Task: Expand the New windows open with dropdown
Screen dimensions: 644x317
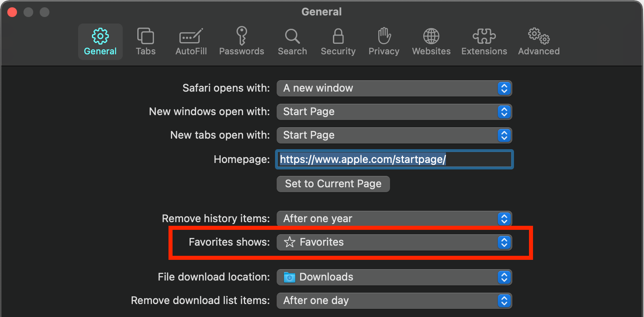Action: pyautogui.click(x=394, y=112)
